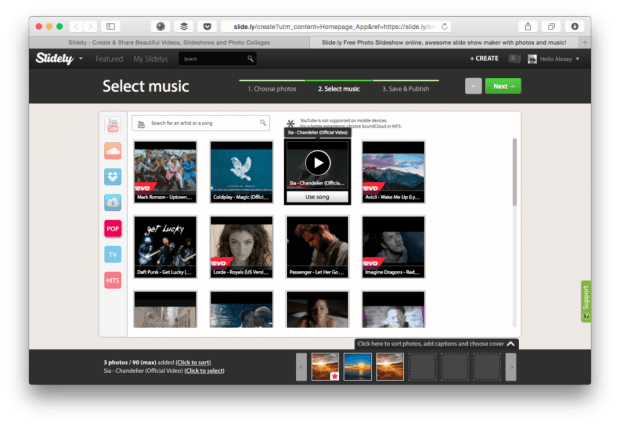Go to step 1 Choose photos

[271, 88]
